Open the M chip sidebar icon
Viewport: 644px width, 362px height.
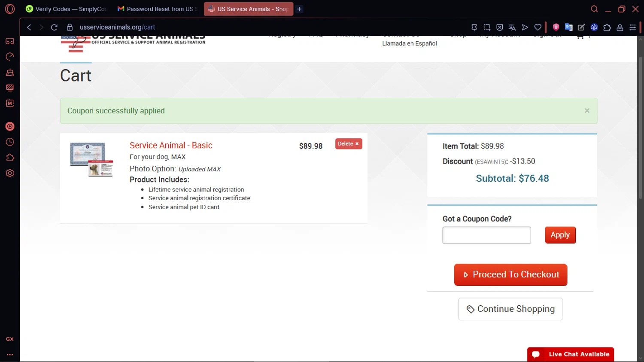pyautogui.click(x=10, y=103)
